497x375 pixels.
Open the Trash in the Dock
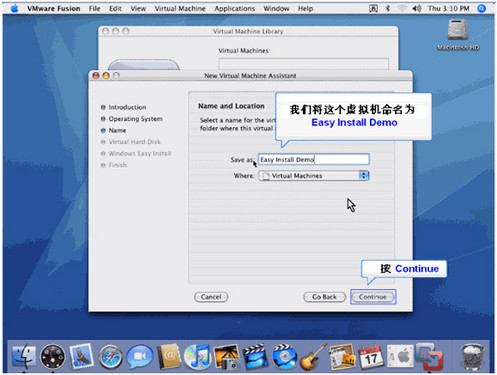[472, 357]
